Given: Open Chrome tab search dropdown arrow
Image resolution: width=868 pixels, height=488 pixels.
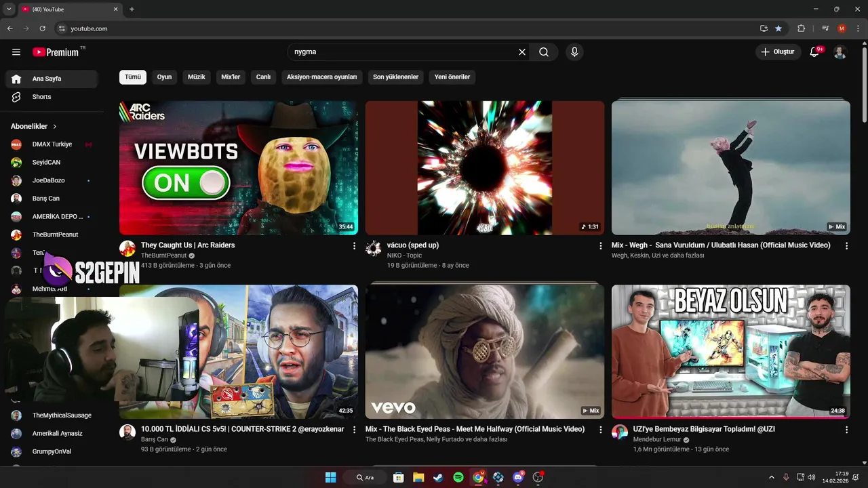Looking at the screenshot, I should pos(9,9).
